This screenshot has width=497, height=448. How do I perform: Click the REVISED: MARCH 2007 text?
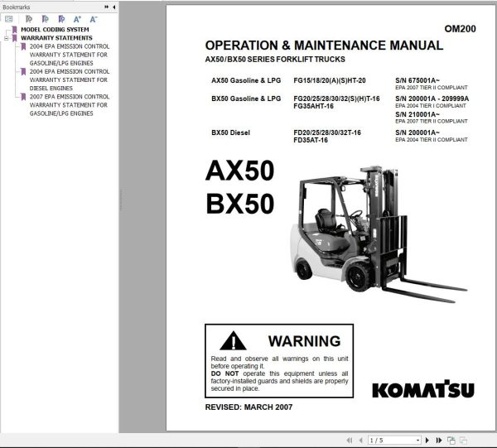pyautogui.click(x=248, y=407)
